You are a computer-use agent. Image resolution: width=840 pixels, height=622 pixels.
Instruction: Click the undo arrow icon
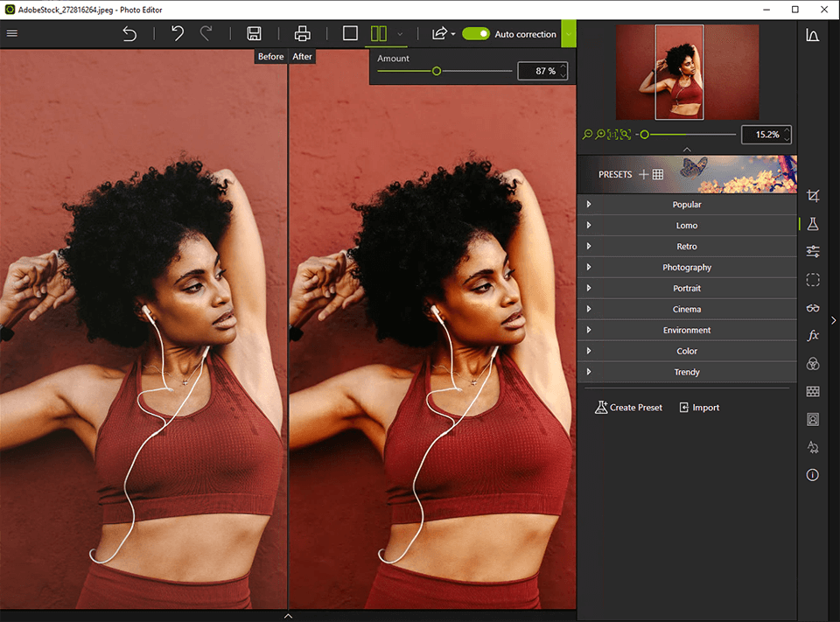[x=178, y=34]
